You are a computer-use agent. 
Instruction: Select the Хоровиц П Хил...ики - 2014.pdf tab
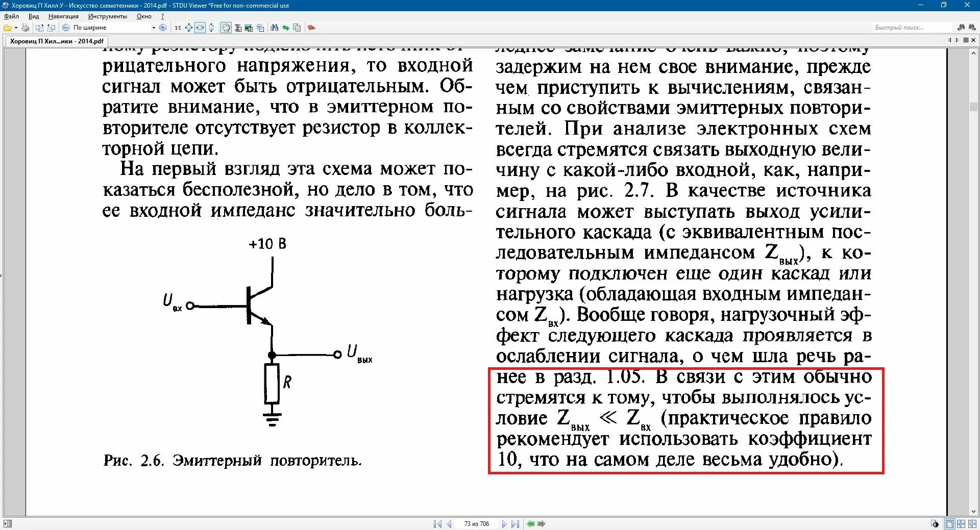[57, 41]
